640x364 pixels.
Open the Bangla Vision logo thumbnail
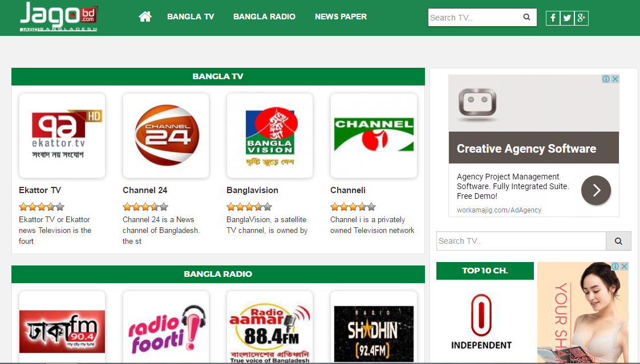(270, 136)
